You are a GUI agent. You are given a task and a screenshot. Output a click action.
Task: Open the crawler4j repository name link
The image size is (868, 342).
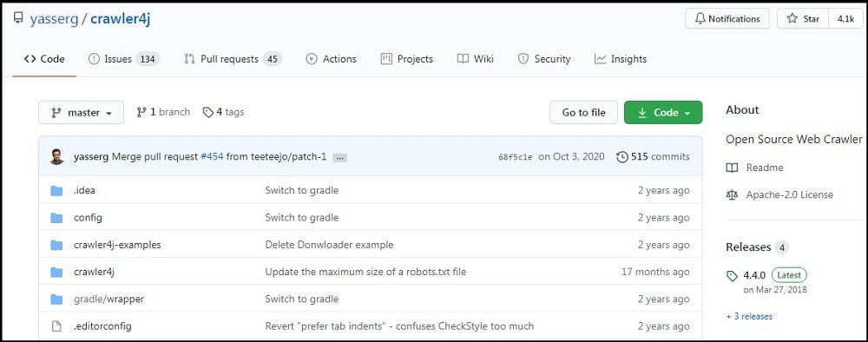coord(120,19)
